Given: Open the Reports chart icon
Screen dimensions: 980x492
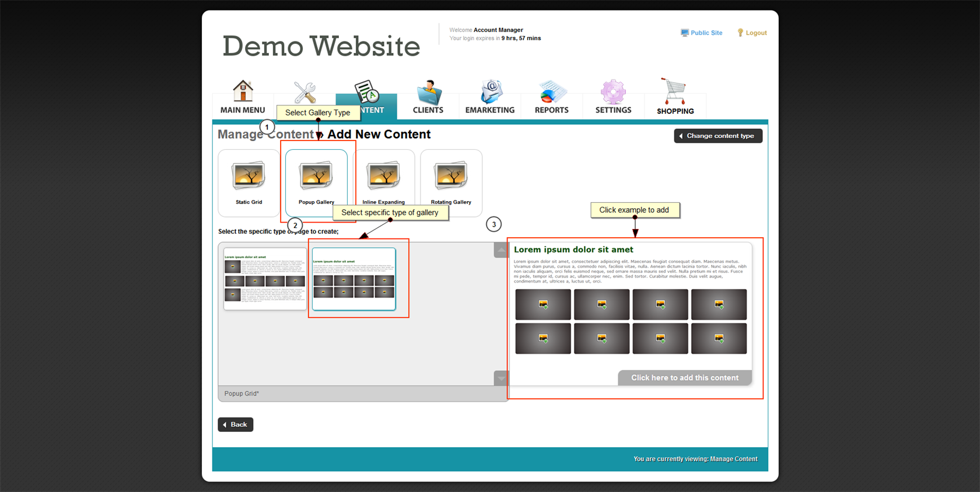Looking at the screenshot, I should 551,93.
